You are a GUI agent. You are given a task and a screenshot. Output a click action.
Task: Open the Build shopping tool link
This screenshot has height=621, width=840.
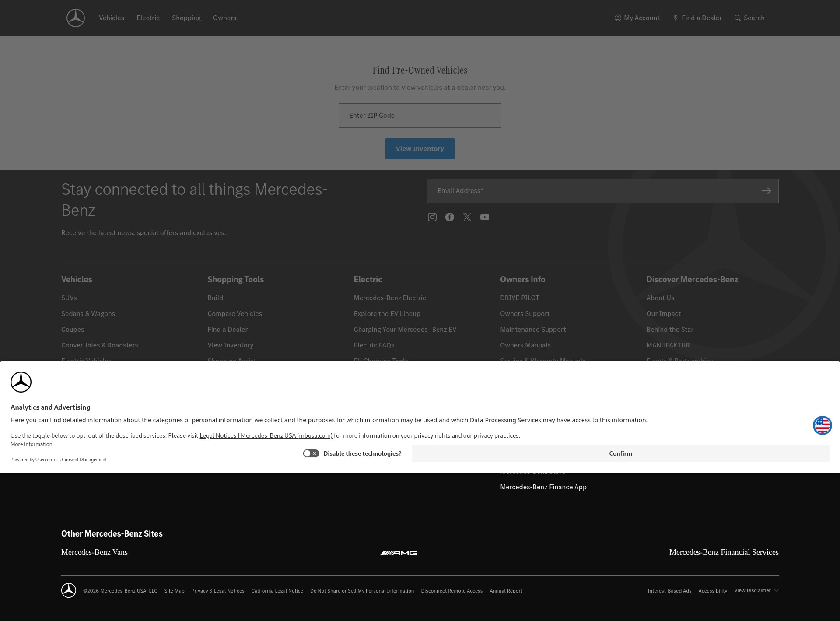point(215,298)
